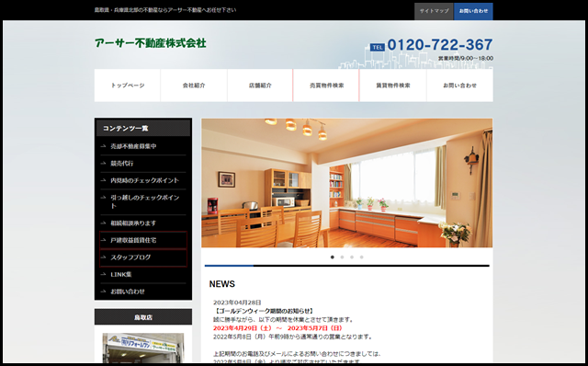
Task: Open 会社紹介 in main navigation
Action: click(194, 86)
